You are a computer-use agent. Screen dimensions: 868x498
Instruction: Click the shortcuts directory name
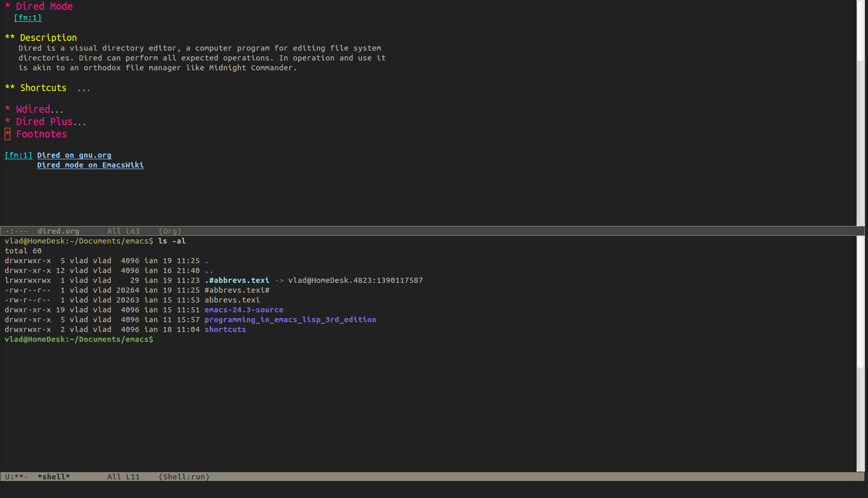pos(225,329)
